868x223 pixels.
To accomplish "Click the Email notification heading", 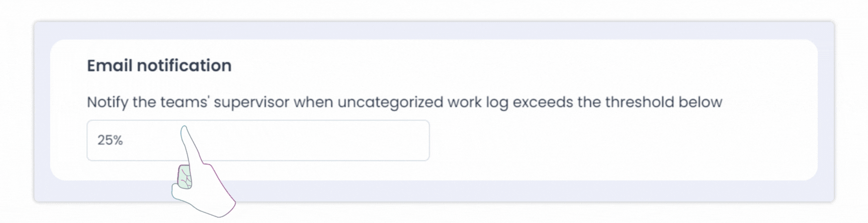I will click(x=159, y=66).
